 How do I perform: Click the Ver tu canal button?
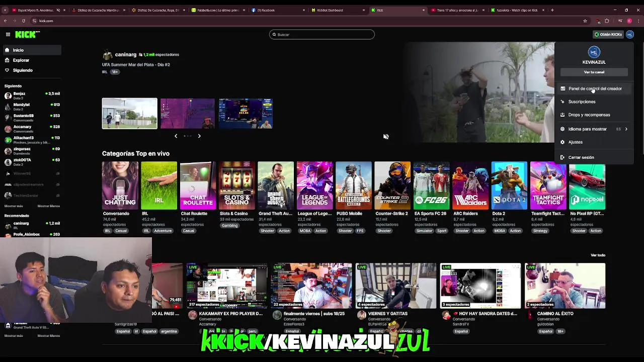(594, 72)
